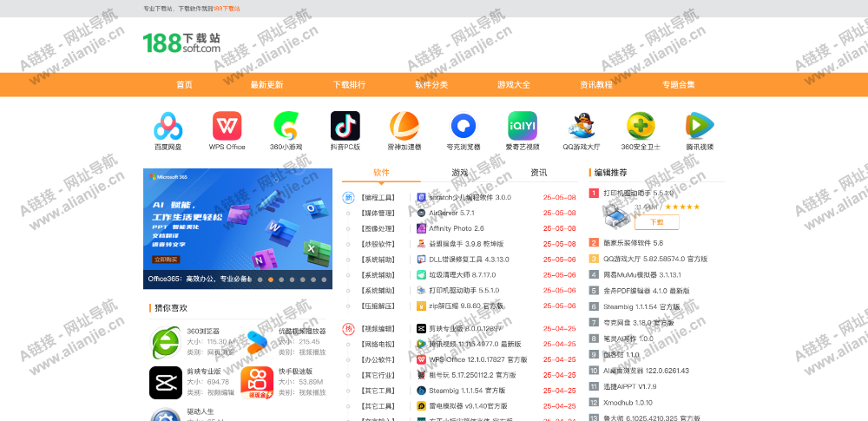Open the 360安全卫士 icon

[x=641, y=126]
